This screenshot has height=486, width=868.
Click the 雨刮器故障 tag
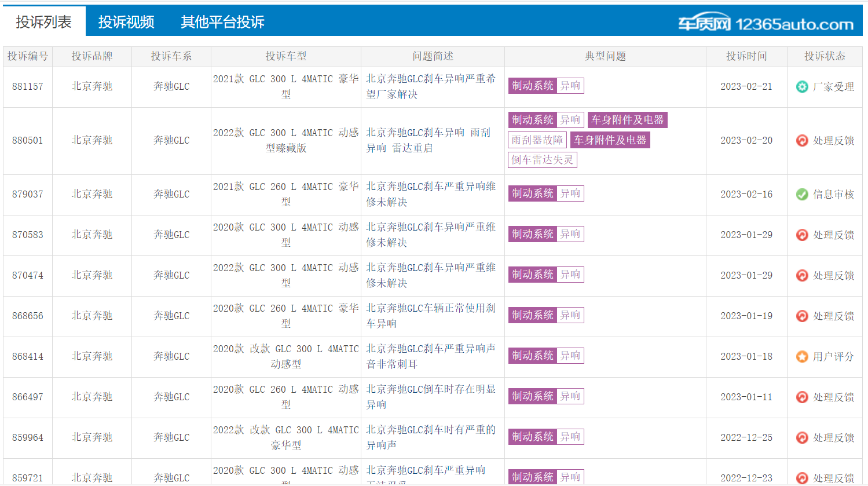point(537,140)
